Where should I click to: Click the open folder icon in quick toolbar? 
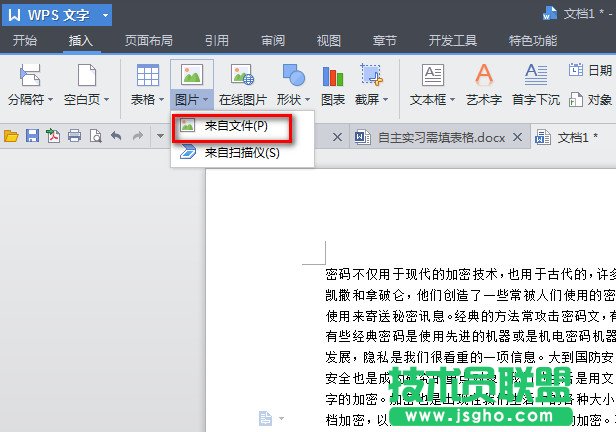click(11, 136)
